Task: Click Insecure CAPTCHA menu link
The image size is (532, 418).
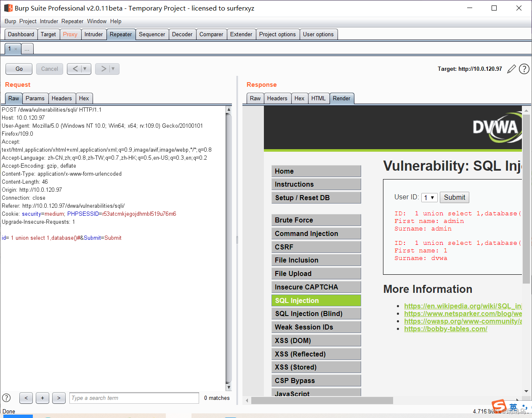Action: pos(316,287)
